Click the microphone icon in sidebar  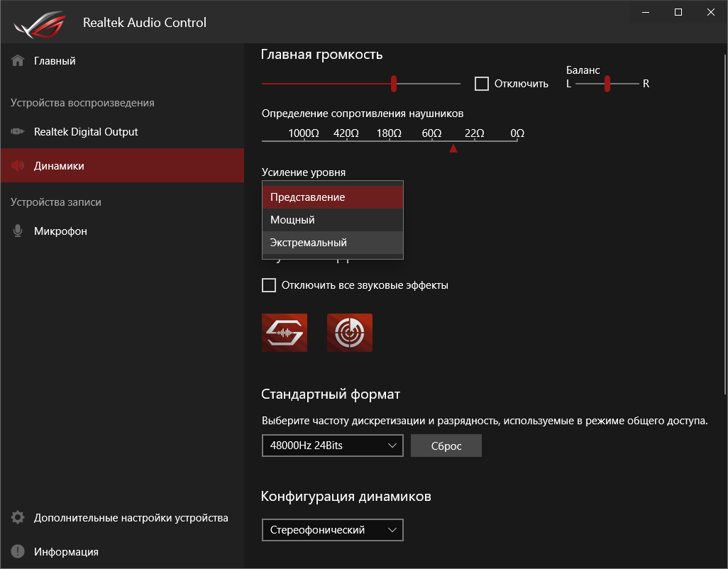coord(18,231)
